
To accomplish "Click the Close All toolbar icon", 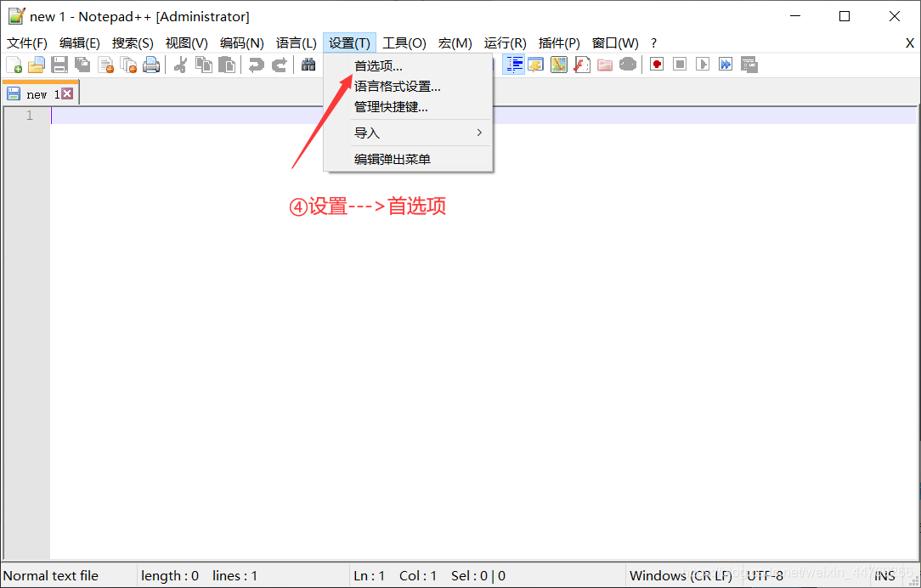I will click(128, 65).
